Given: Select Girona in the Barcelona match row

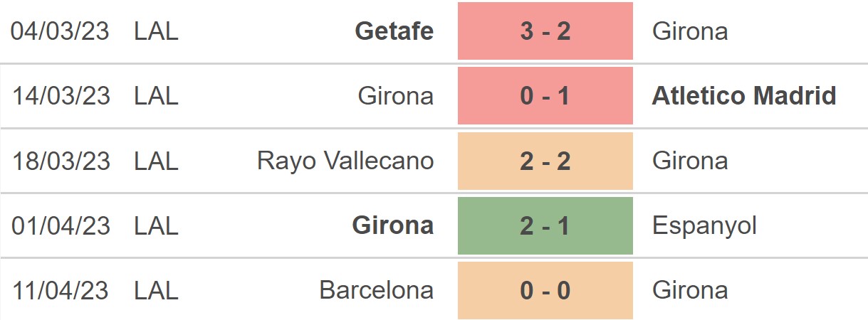Looking at the screenshot, I should pyautogui.click(x=690, y=290).
